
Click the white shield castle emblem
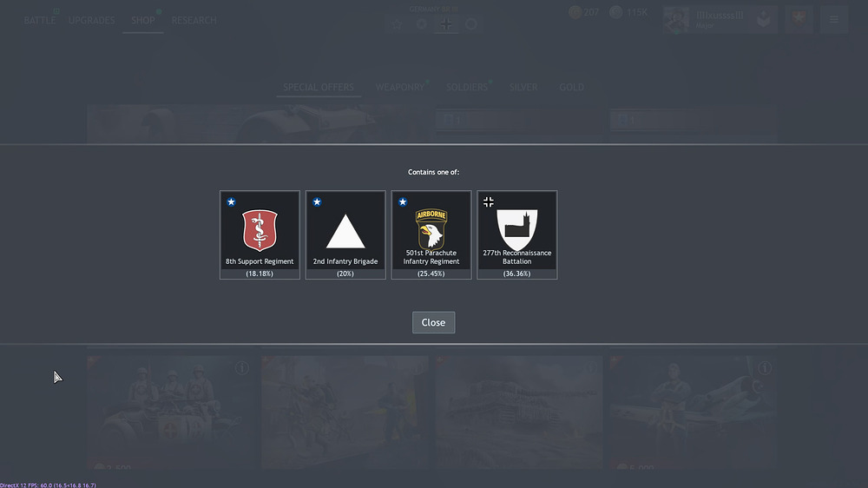(x=517, y=229)
